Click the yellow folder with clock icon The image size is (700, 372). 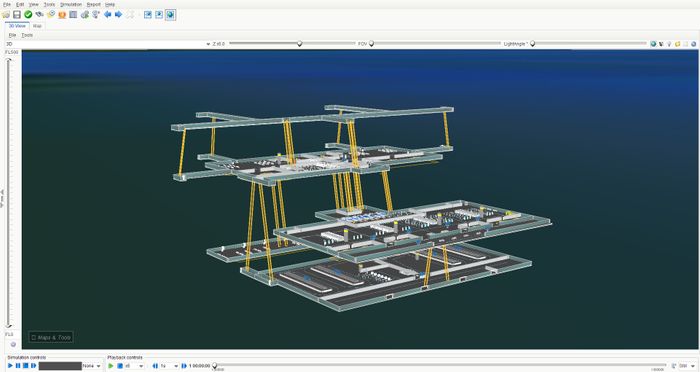tap(51, 15)
